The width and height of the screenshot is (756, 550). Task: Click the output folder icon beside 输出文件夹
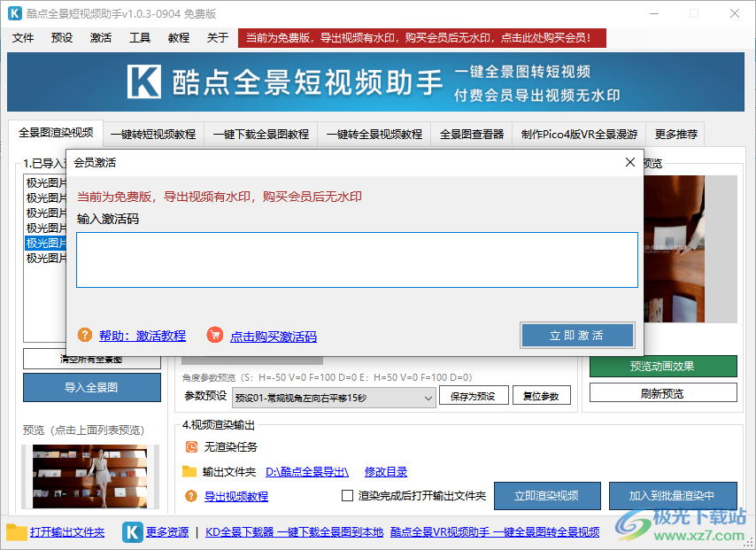(x=189, y=471)
